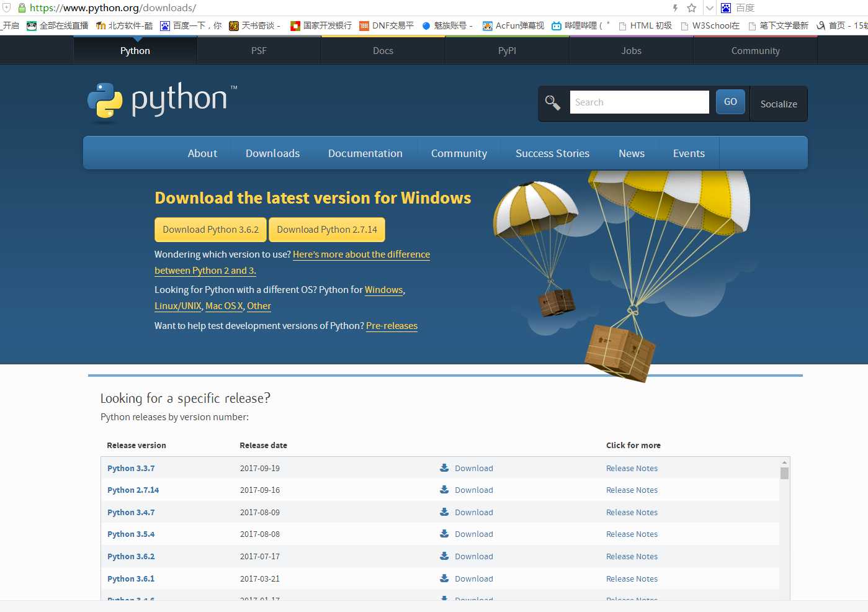Select the Python top tab

point(135,50)
